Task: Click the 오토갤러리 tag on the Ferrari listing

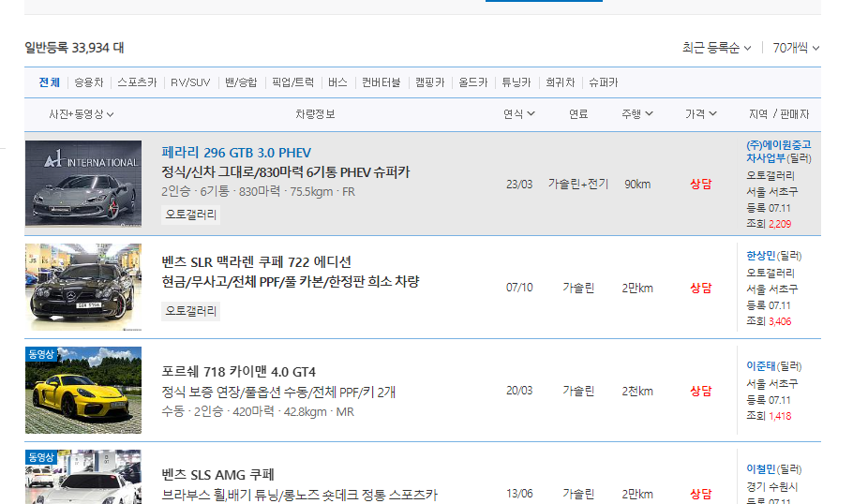Action: [191, 215]
